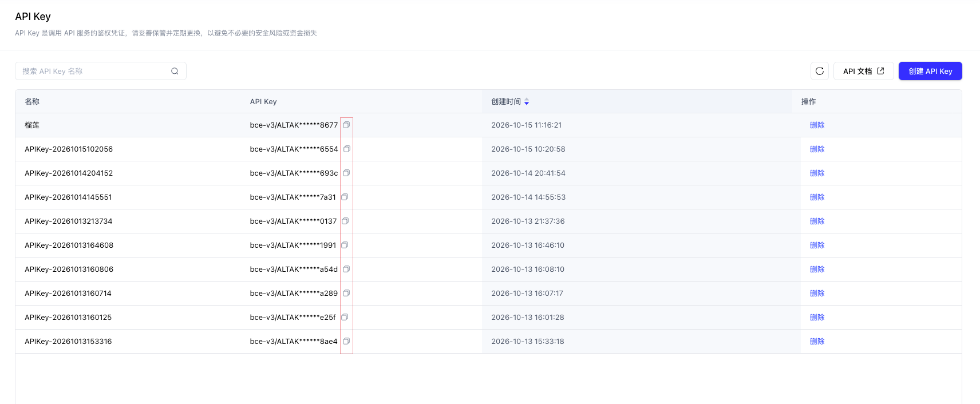980x404 pixels.
Task: Focus the 搜索 API Key 名称 search field
Action: (x=101, y=71)
